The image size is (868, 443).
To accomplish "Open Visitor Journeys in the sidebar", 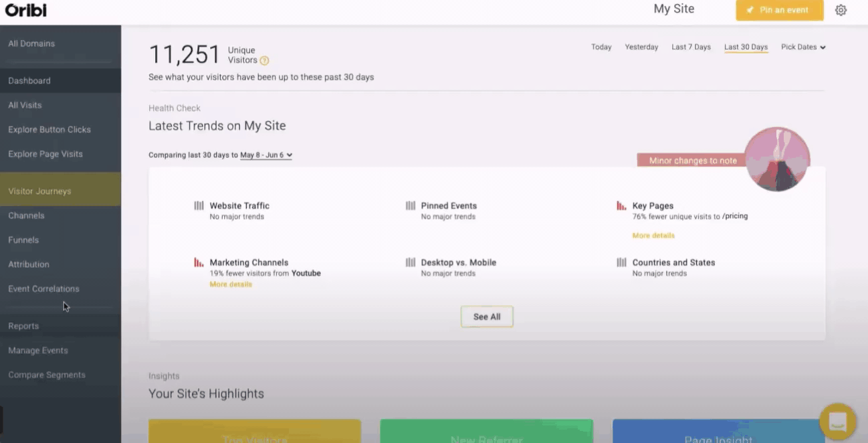I will click(x=60, y=191).
